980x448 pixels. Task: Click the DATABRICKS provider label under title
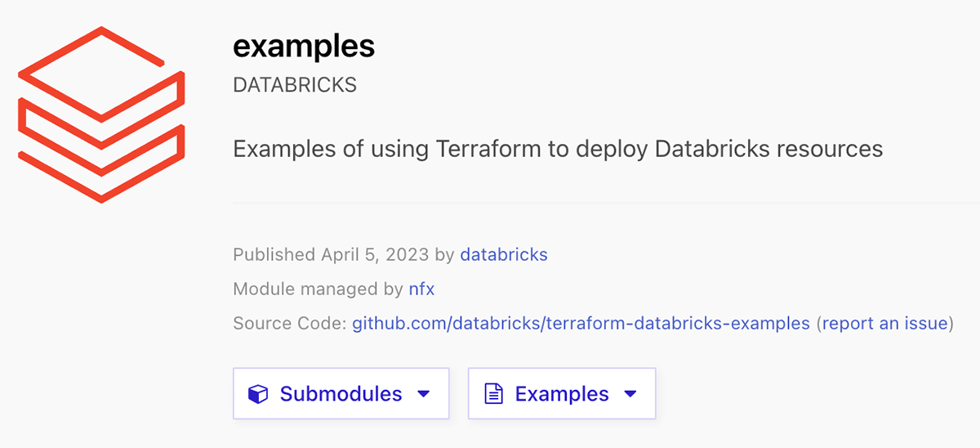295,85
